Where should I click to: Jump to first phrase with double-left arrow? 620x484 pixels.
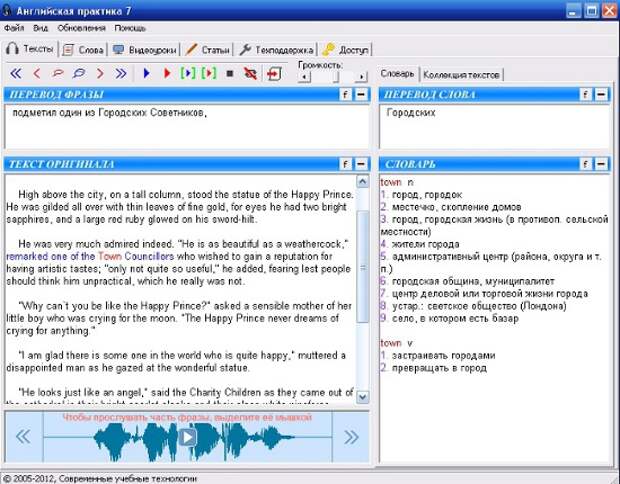pos(15,73)
